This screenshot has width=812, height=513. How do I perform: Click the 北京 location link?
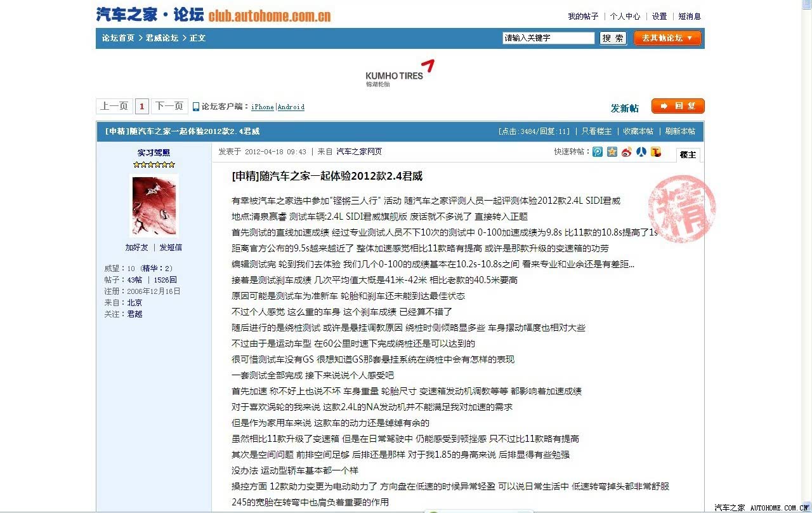point(134,303)
